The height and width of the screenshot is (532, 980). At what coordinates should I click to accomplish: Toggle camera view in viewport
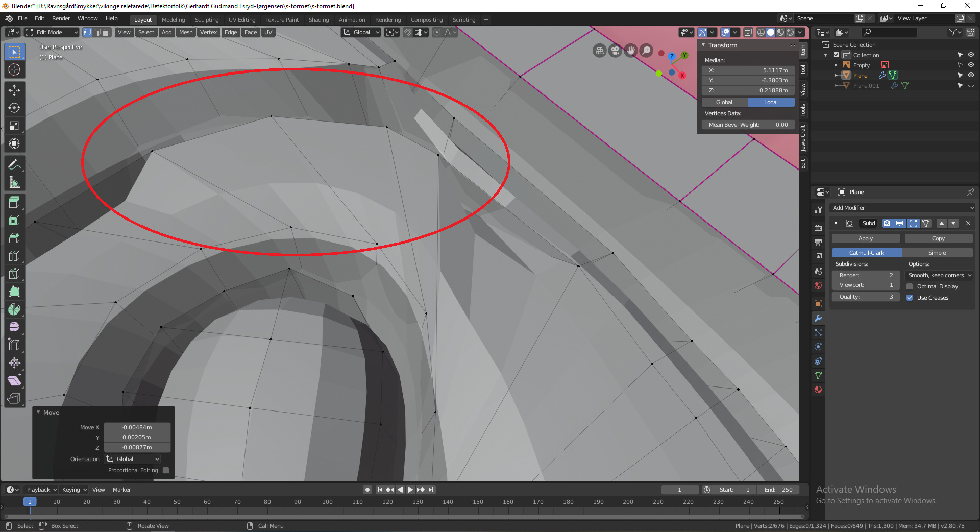coord(615,51)
